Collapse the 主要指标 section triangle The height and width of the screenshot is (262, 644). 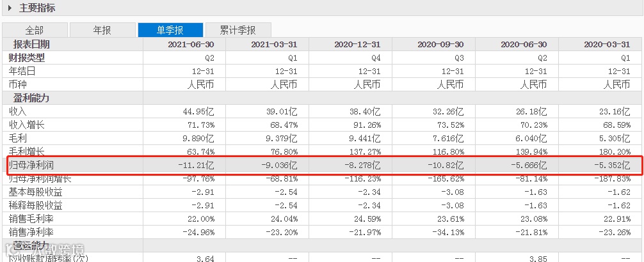click(x=10, y=8)
